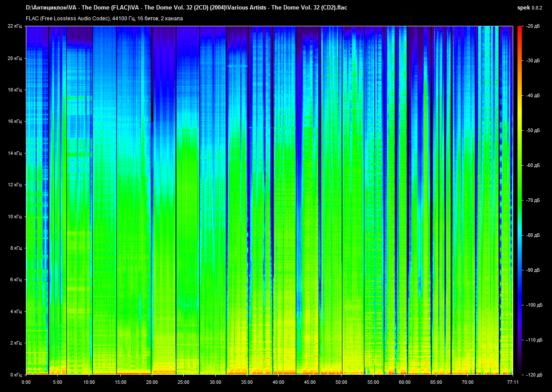Click the thin horizontal line near 15.6 kHz
Viewport: 552px width, 392px height.
coord(261,128)
